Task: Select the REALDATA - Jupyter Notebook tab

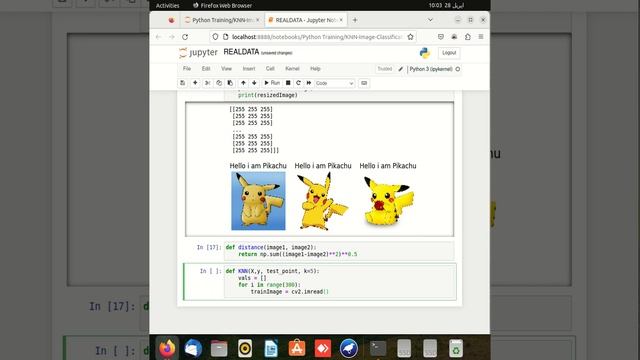Action: click(x=306, y=20)
